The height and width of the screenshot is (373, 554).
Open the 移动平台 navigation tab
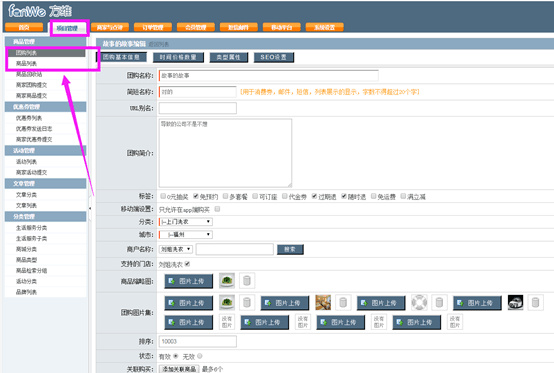[x=282, y=28]
